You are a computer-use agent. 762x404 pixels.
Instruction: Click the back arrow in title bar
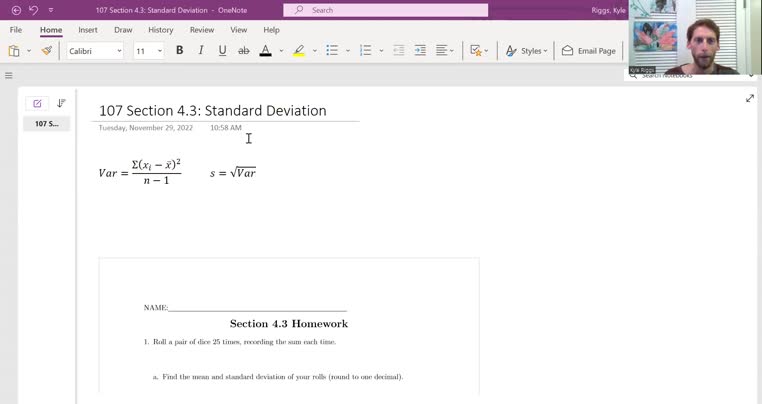16,10
